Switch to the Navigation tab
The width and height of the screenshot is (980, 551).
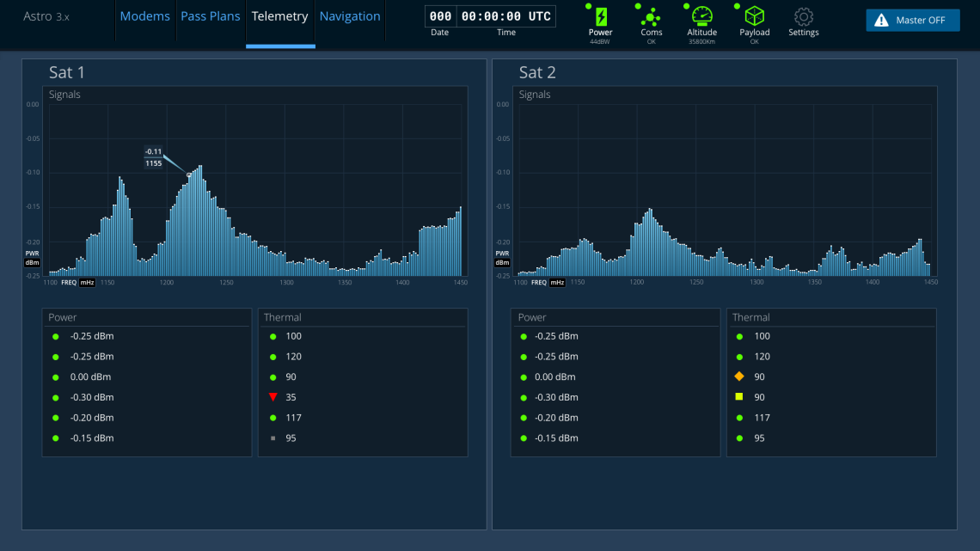click(349, 16)
